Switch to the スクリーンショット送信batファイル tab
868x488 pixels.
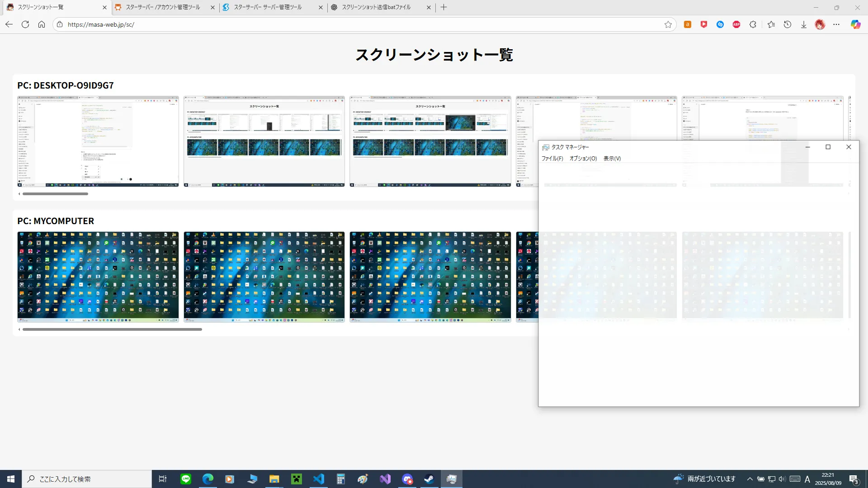point(376,7)
